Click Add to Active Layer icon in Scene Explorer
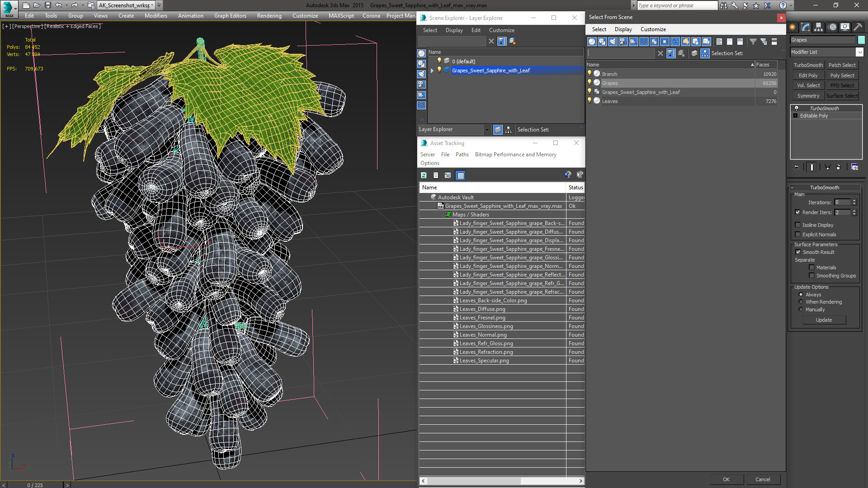This screenshot has height=488, width=868. (512, 41)
